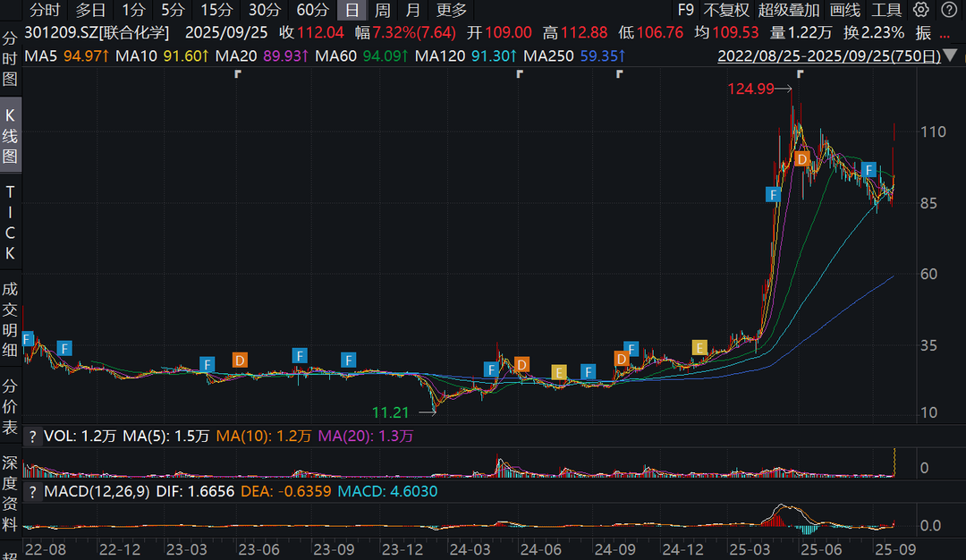The height and width of the screenshot is (560, 966).
Task: Open the 工具 tools menu
Action: 886,11
